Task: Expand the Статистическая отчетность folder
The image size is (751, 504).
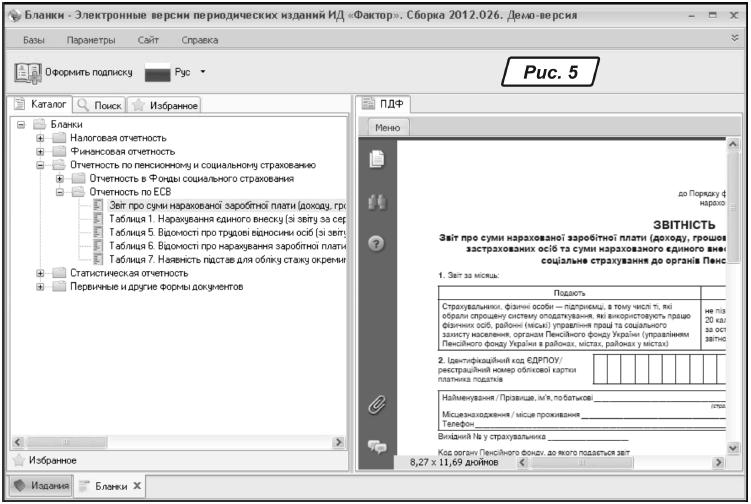Action: (41, 272)
